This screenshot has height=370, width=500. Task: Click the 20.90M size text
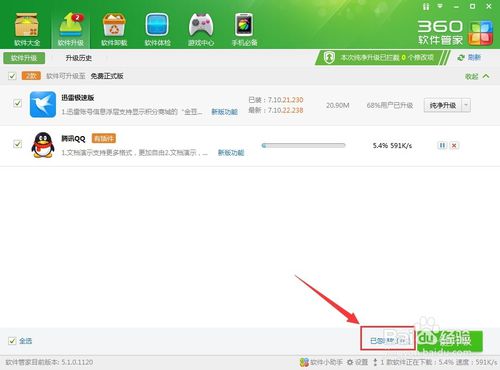337,105
